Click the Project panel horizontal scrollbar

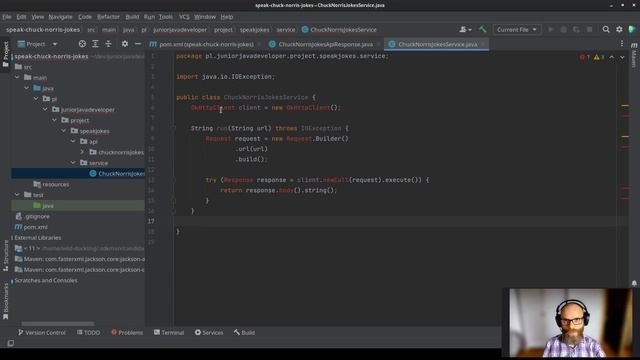(58, 324)
